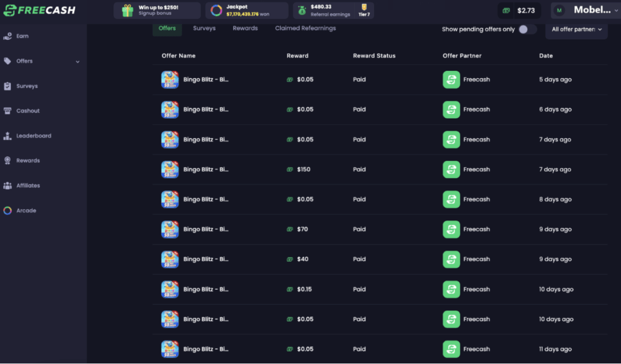Click the Earn sidebar icon
The height and width of the screenshot is (364, 621).
(7, 36)
